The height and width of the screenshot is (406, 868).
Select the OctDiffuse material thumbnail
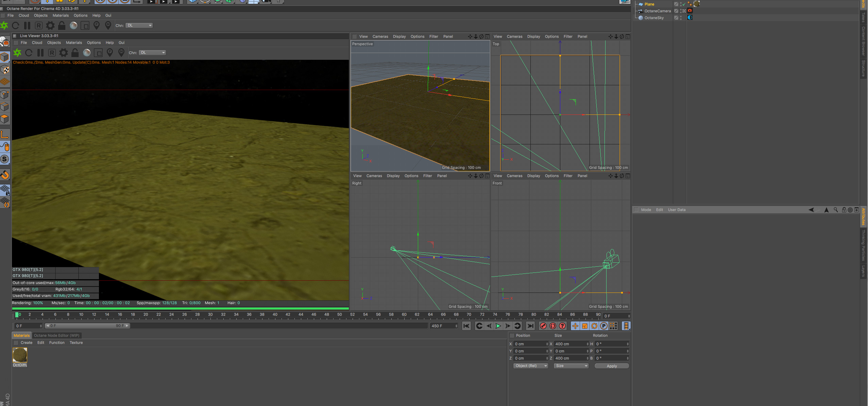20,355
